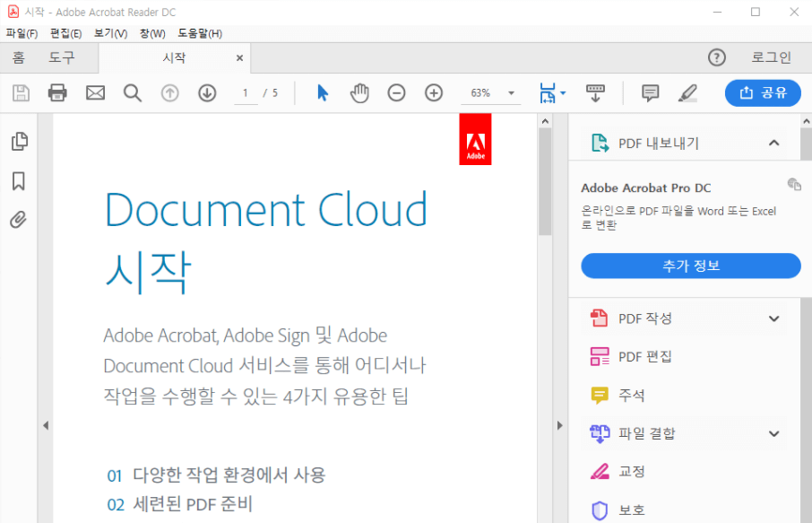Select the Fill & Sign pencil tool

687,92
